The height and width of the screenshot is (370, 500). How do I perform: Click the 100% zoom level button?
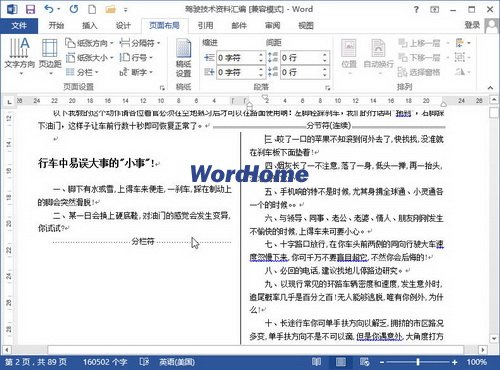point(477,362)
